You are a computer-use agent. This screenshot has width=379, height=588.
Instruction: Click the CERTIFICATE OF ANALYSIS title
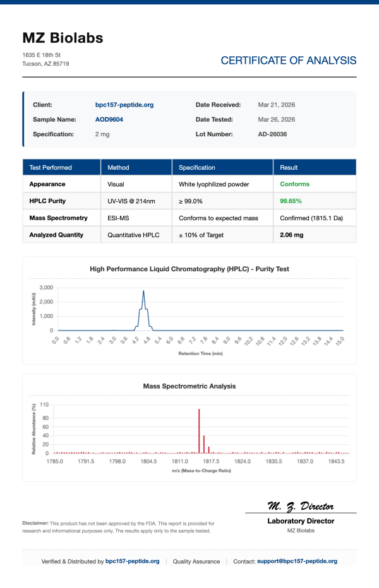tap(289, 61)
